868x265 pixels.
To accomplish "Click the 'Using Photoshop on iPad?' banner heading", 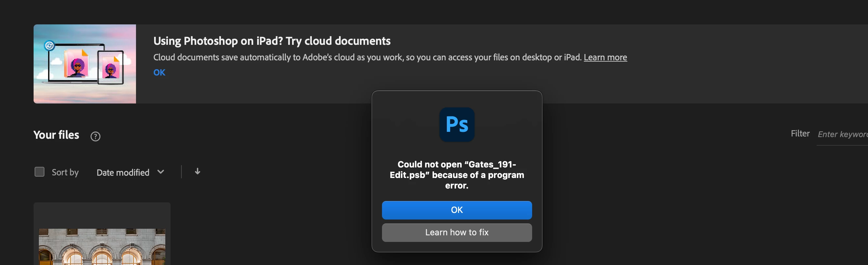I will [x=272, y=41].
